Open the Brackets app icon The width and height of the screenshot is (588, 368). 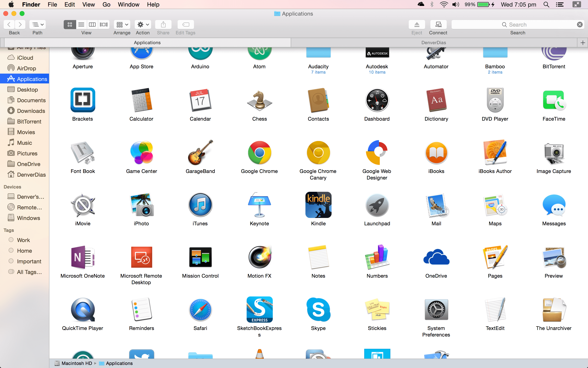pos(83,100)
